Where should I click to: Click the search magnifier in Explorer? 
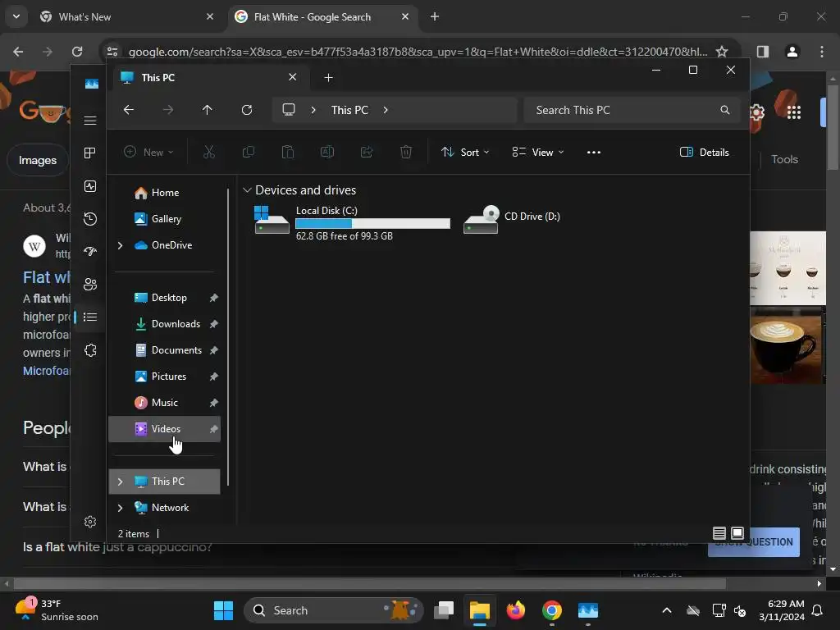pos(725,110)
